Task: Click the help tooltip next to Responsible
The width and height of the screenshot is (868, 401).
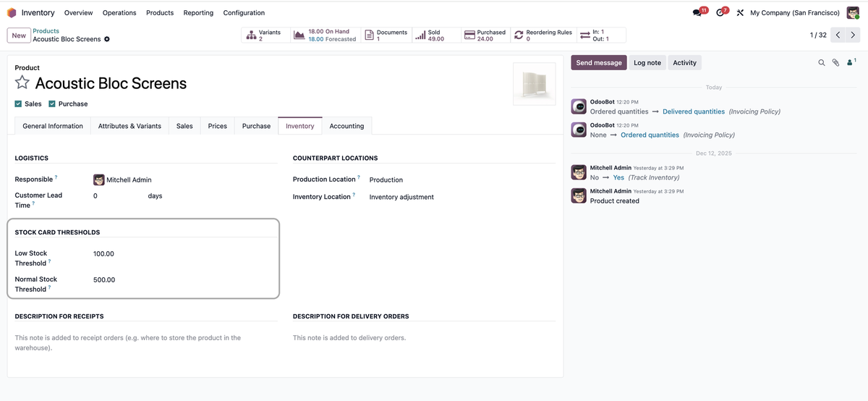Action: [x=56, y=177]
